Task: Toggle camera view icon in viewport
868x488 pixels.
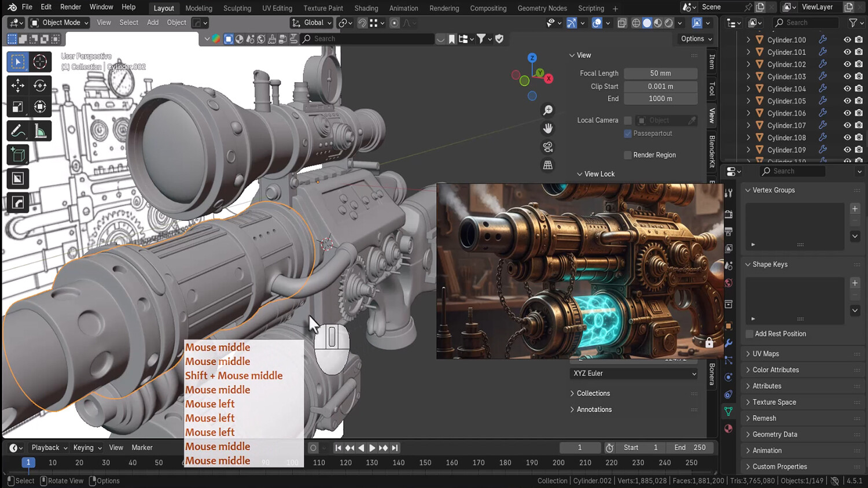Action: (x=547, y=147)
